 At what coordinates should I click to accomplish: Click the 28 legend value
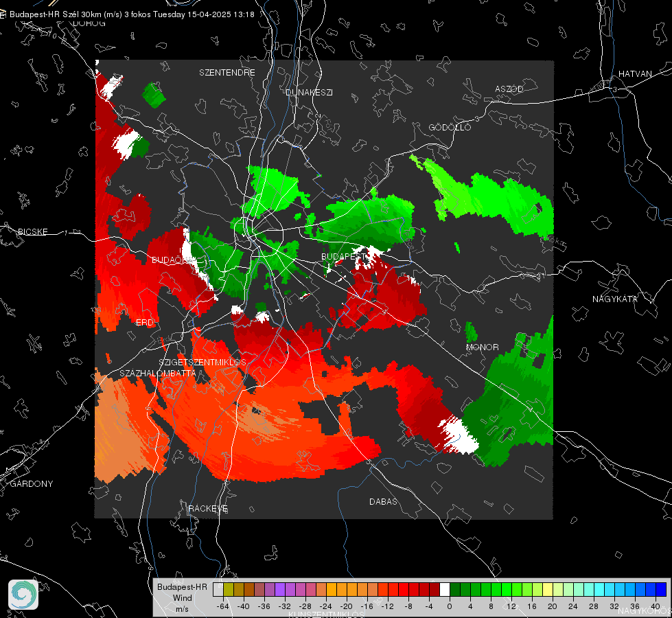[594, 606]
